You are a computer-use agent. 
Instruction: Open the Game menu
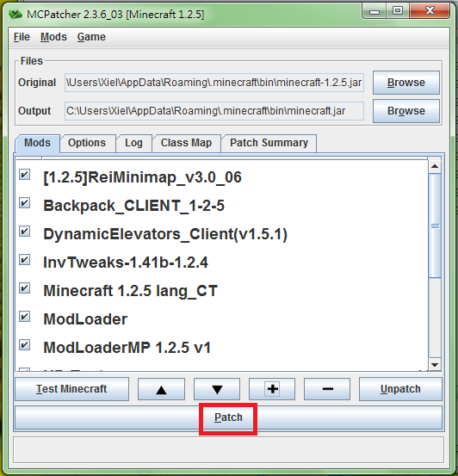pos(91,37)
